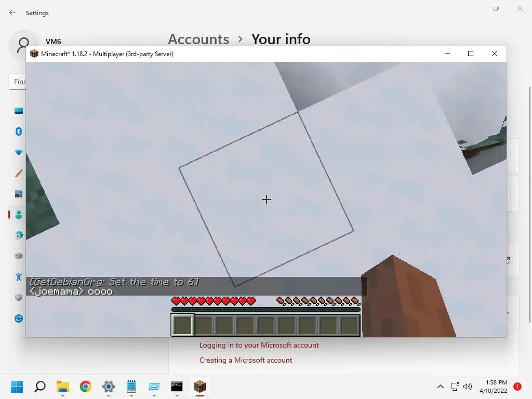The height and width of the screenshot is (399, 532).
Task: Open Logging in to your Microsoft account link
Action: [259, 345]
